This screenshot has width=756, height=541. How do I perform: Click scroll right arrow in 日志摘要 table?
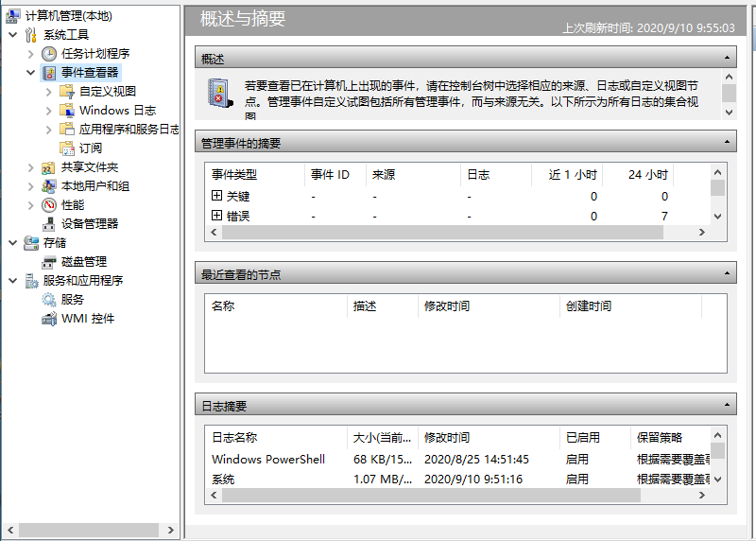tap(702, 496)
